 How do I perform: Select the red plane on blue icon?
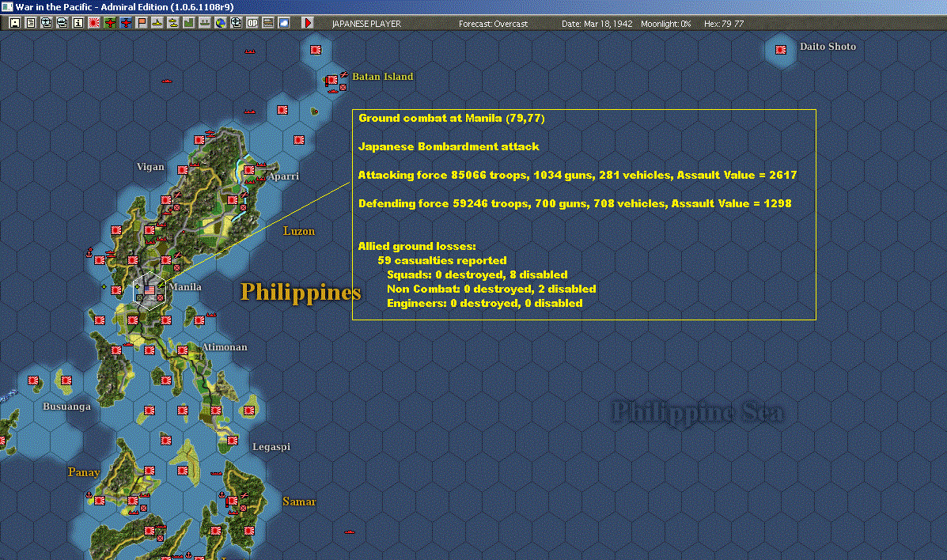[126, 23]
